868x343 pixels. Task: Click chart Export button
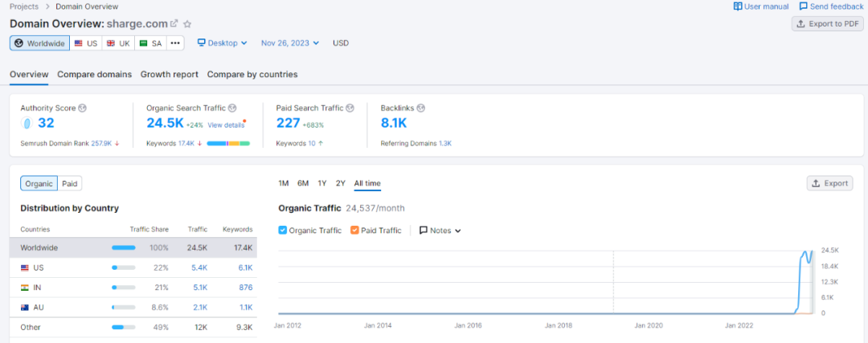click(x=829, y=183)
